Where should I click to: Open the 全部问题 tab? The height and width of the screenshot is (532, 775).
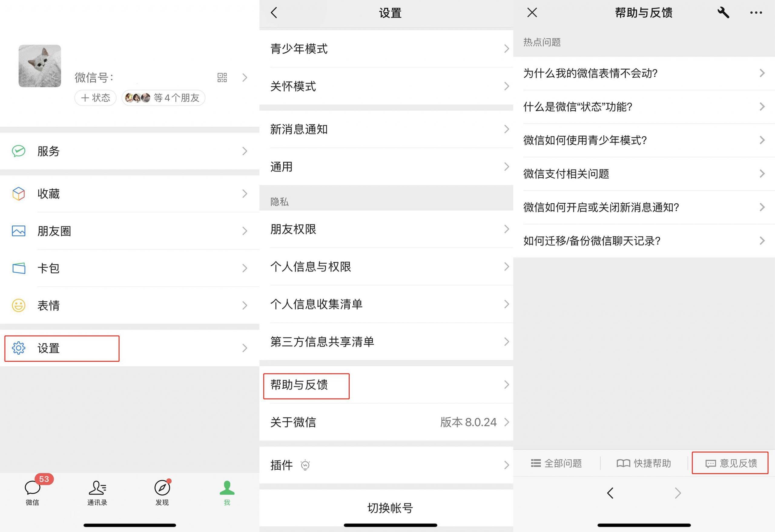tap(556, 463)
